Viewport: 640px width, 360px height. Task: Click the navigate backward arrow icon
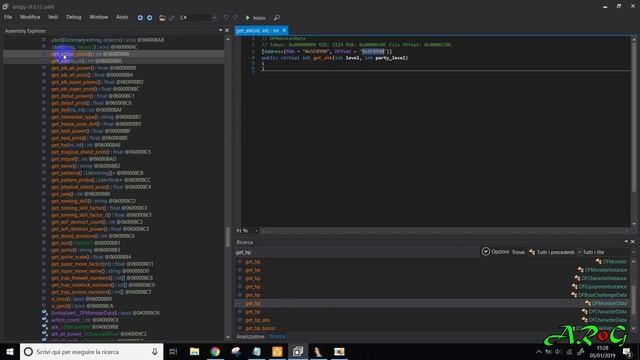point(140,18)
